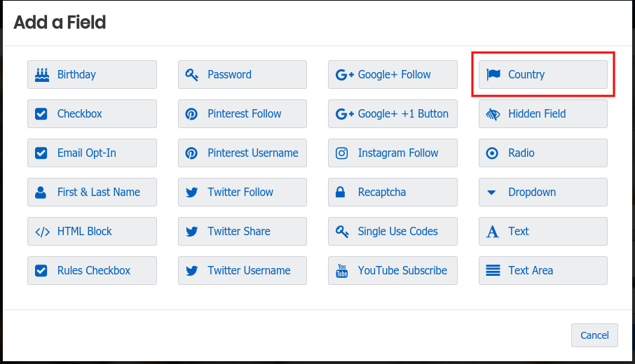Add a Text field
Screen dimensions: 635x364
coord(542,231)
